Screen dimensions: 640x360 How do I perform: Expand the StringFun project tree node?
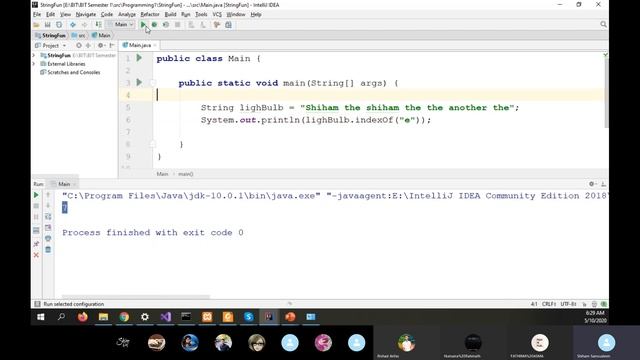point(34,55)
